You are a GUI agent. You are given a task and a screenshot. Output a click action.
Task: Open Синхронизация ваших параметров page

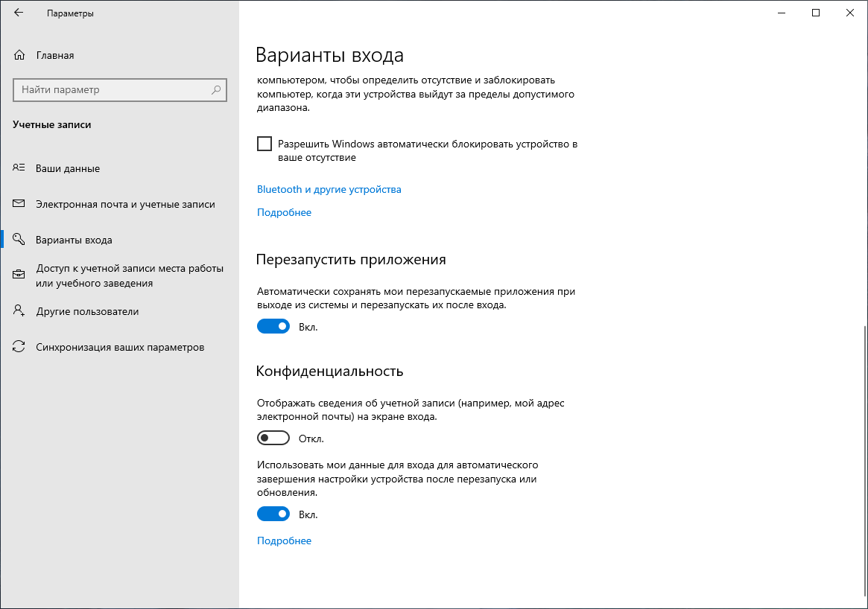[119, 347]
